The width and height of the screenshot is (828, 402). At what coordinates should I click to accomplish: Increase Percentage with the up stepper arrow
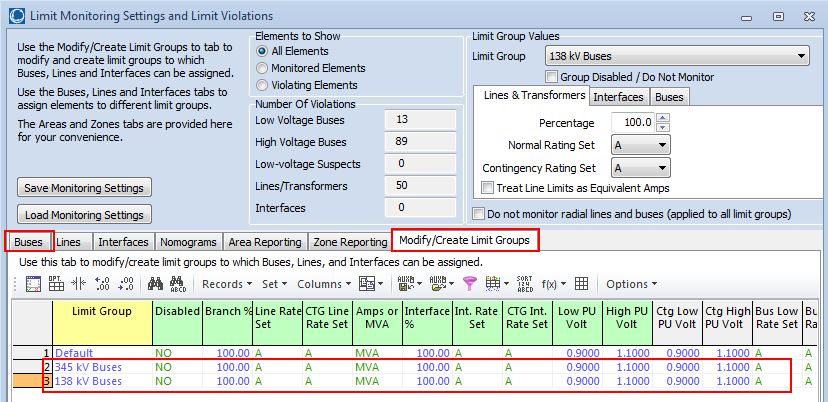[x=665, y=118]
